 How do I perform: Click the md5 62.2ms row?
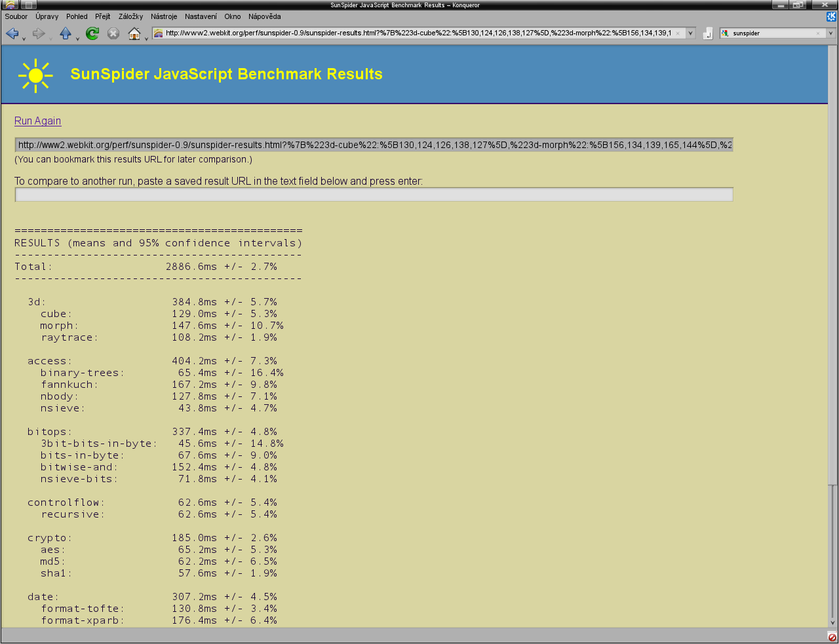[159, 561]
